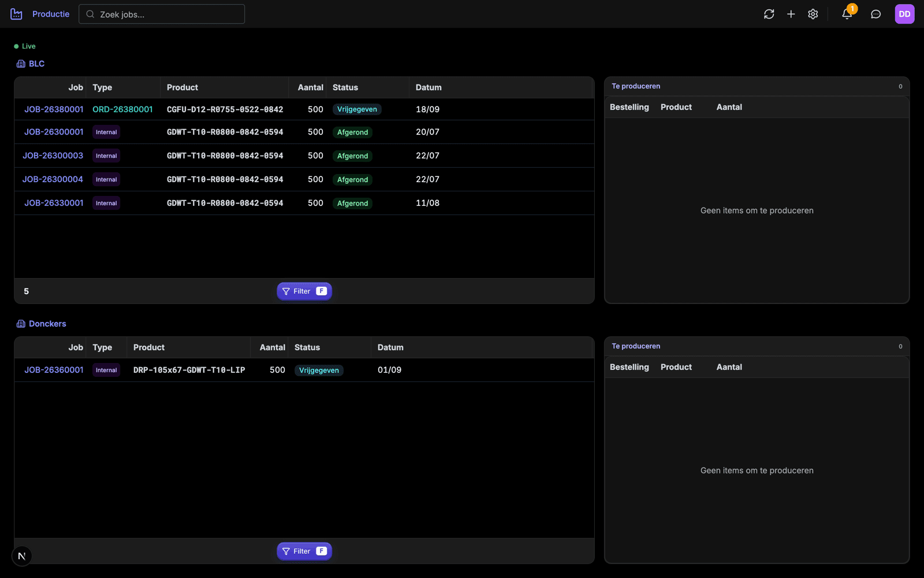Click the refresh sync icon
This screenshot has width=924, height=578.
(769, 14)
